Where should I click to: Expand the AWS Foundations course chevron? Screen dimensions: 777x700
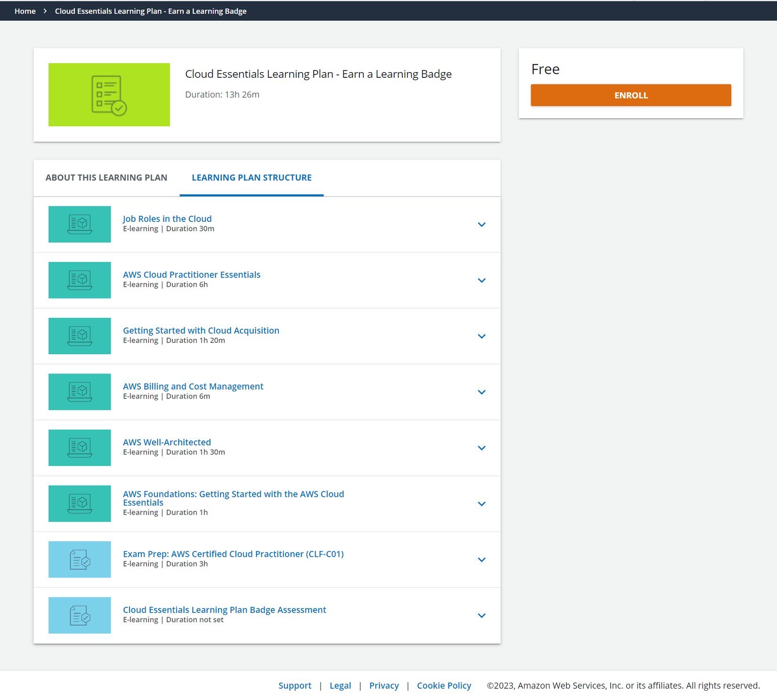[481, 504]
